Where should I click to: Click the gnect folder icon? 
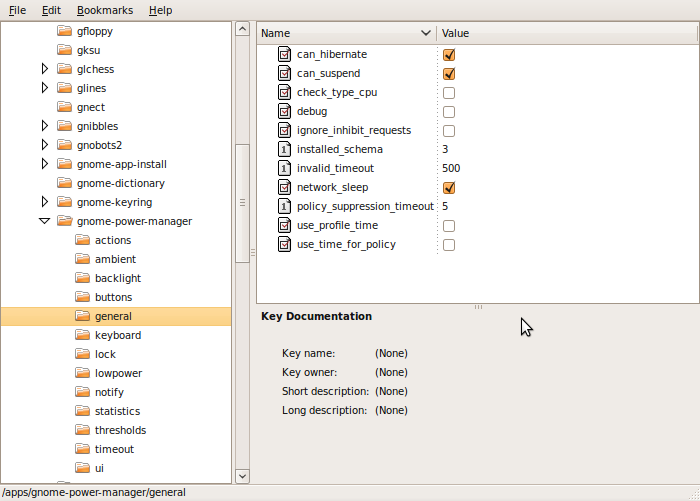click(x=65, y=107)
